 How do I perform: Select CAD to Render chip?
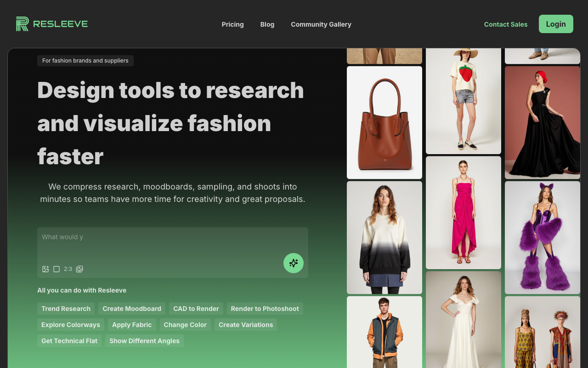coord(196,309)
